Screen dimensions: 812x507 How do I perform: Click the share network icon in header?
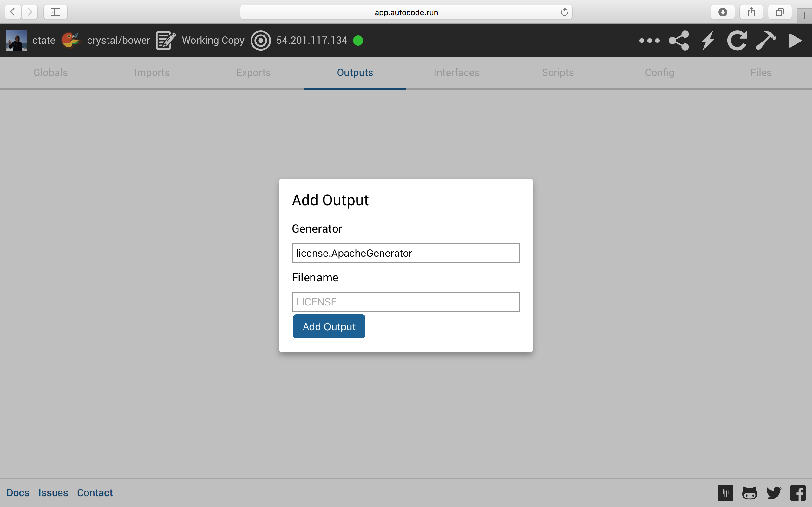(678, 41)
